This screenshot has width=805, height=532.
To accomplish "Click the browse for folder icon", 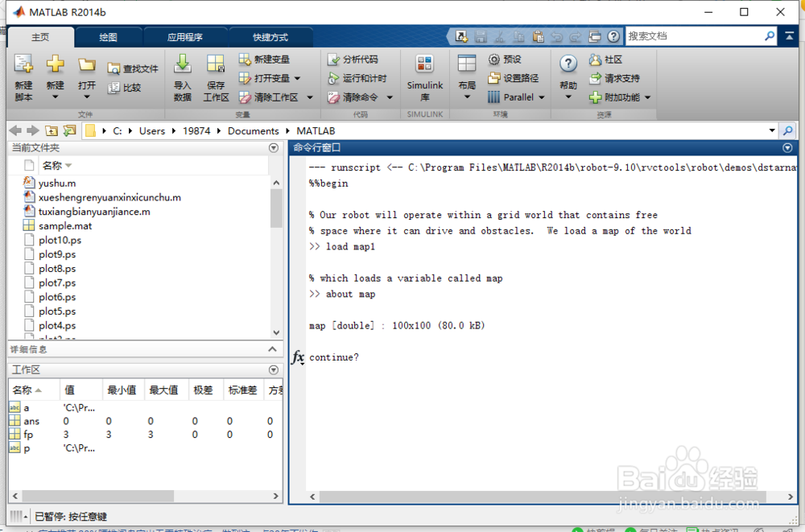I will click(x=69, y=131).
